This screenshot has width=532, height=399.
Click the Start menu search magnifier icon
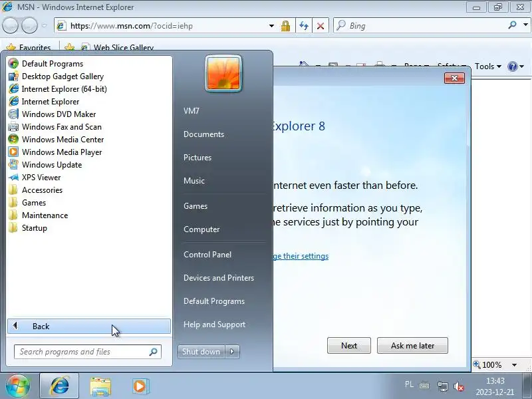click(x=154, y=352)
